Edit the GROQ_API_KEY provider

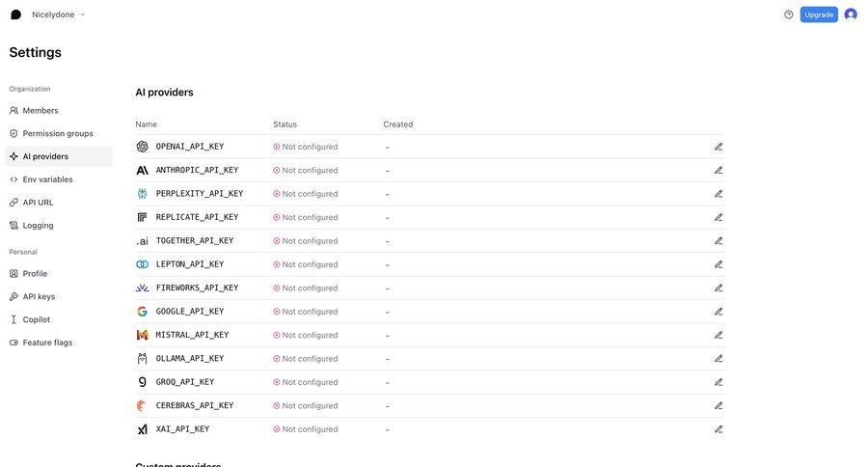(x=719, y=382)
